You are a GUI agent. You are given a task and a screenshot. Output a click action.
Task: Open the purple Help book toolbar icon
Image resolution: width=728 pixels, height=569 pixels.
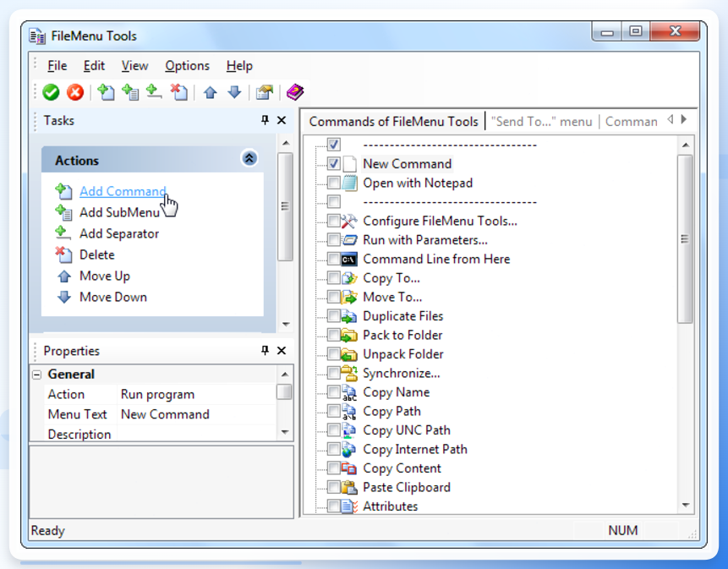pos(295,92)
